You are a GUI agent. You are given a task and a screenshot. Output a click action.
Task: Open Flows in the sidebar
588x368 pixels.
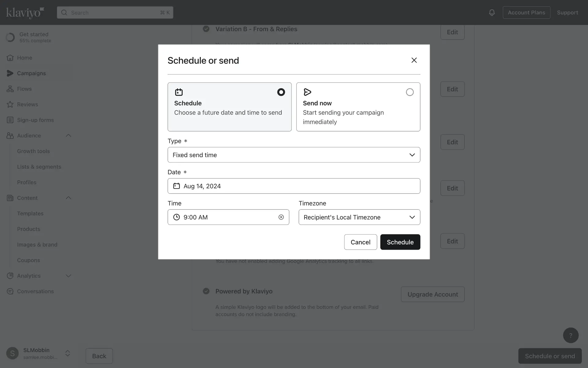(24, 89)
